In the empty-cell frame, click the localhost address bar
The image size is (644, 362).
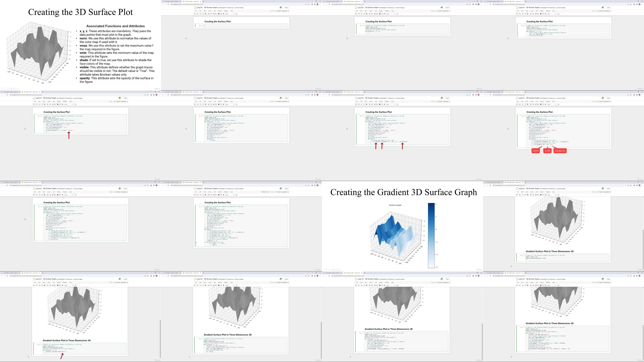pos(240,4)
